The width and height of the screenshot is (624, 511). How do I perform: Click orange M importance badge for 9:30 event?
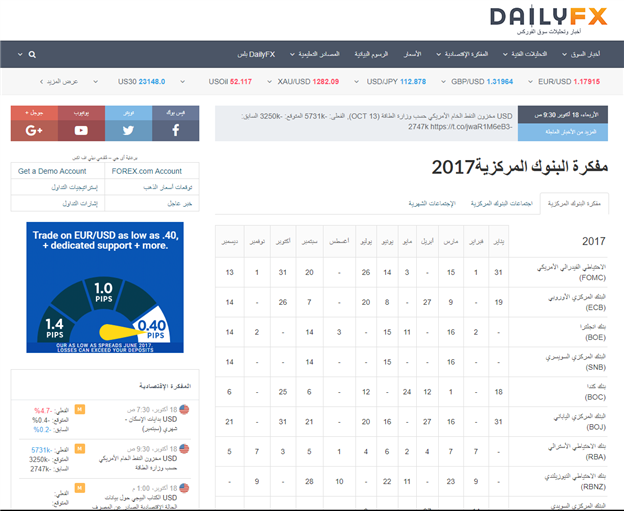click(x=80, y=449)
